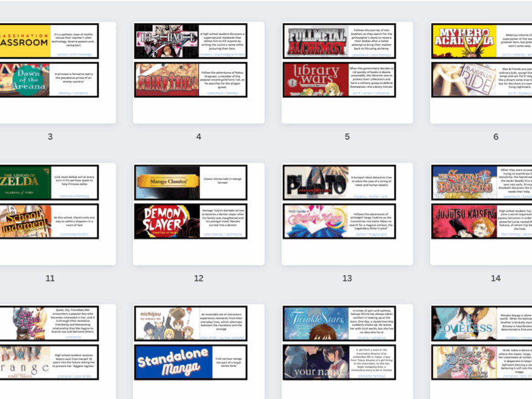Click the My Hero Academia banner
The image size is (532, 399).
(464, 41)
